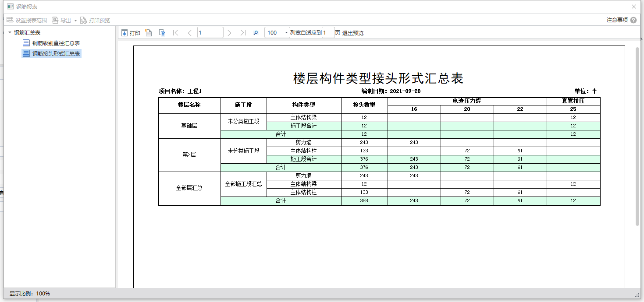Click total joint count 388
This screenshot has height=302, width=644.
[x=364, y=201]
